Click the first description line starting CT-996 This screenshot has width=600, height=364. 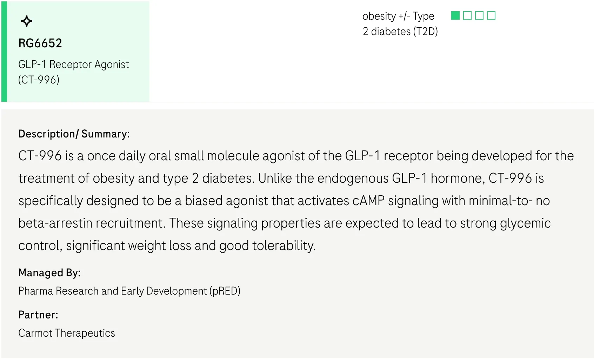coord(296,156)
